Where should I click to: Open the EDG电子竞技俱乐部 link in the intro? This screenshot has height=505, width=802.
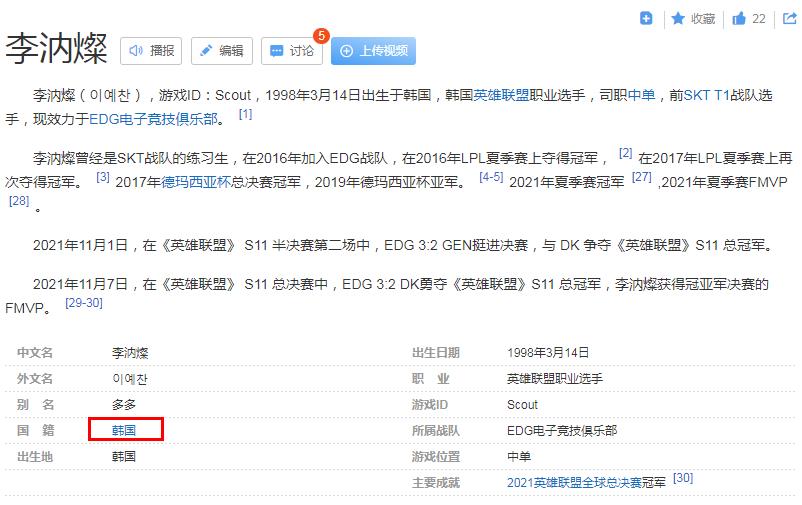[153, 119]
